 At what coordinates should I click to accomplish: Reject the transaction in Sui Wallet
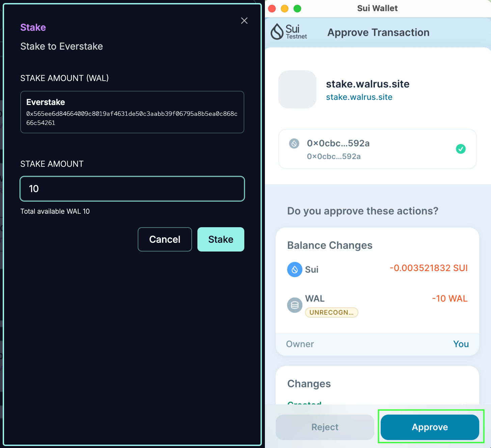(x=325, y=427)
